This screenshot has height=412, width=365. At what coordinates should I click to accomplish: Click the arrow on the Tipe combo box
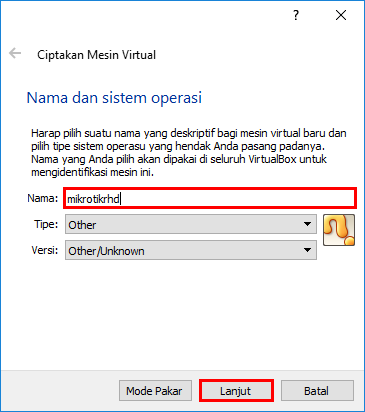[307, 224]
